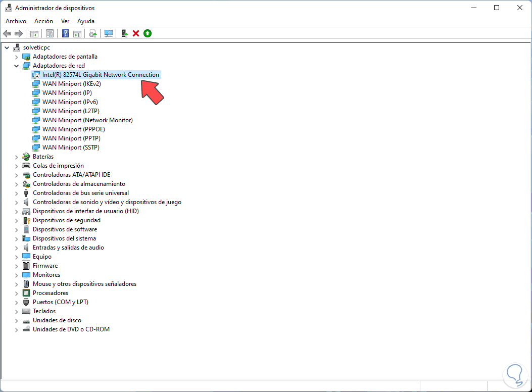Click the Back arrow in the toolbar
Image resolution: width=532 pixels, height=392 pixels.
pos(7,33)
